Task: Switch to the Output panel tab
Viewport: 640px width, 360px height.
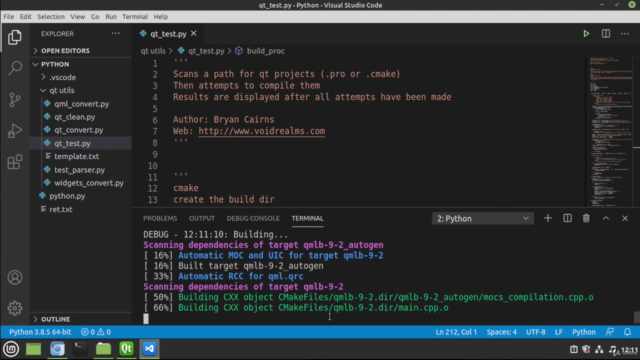Action: 202,218
